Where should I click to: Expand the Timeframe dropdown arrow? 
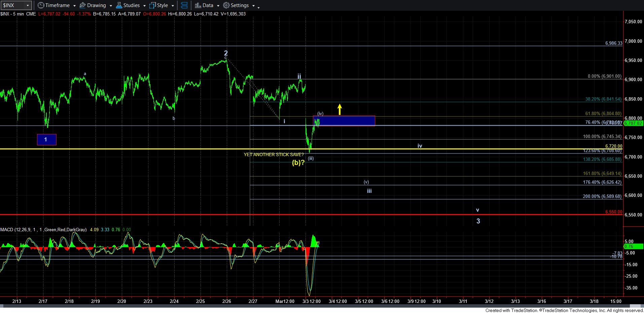pyautogui.click(x=74, y=6)
